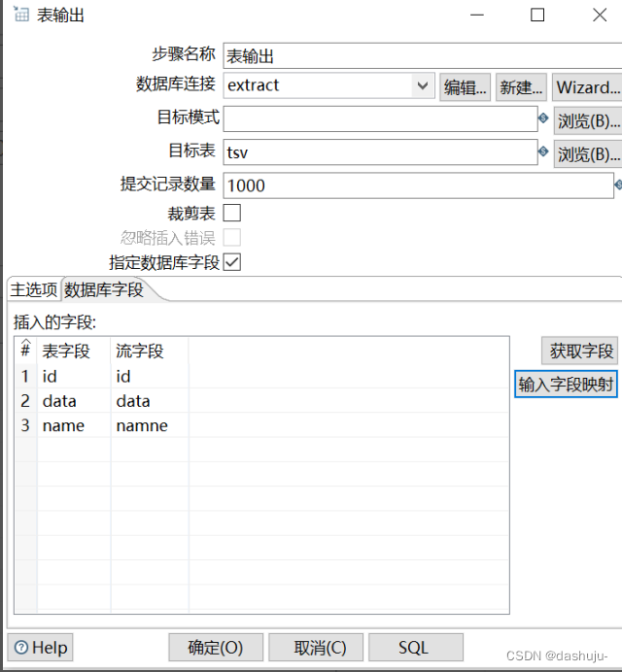Click the 输入字段映射 button
This screenshot has width=622, height=672.
point(567,384)
